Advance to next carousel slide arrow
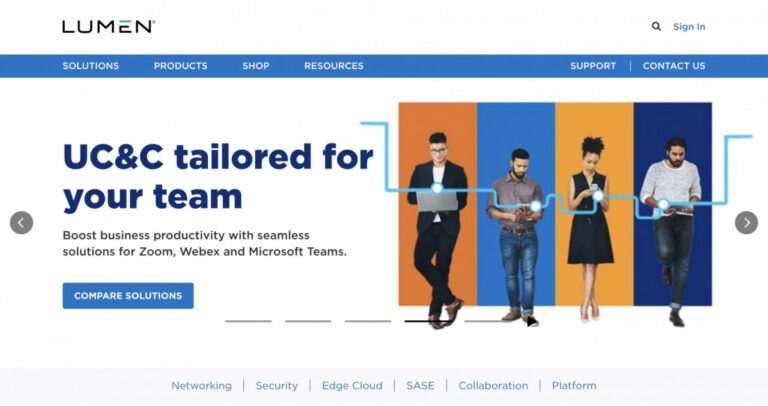 746,223
